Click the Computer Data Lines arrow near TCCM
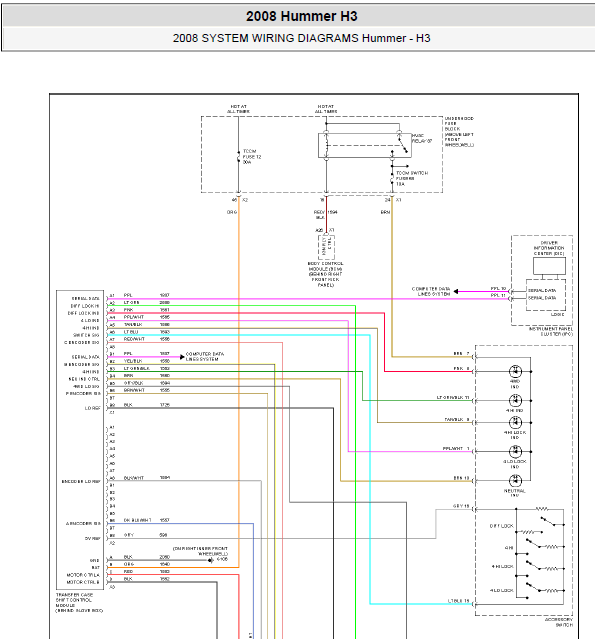Viewport: 595px width, 639px height. point(182,357)
